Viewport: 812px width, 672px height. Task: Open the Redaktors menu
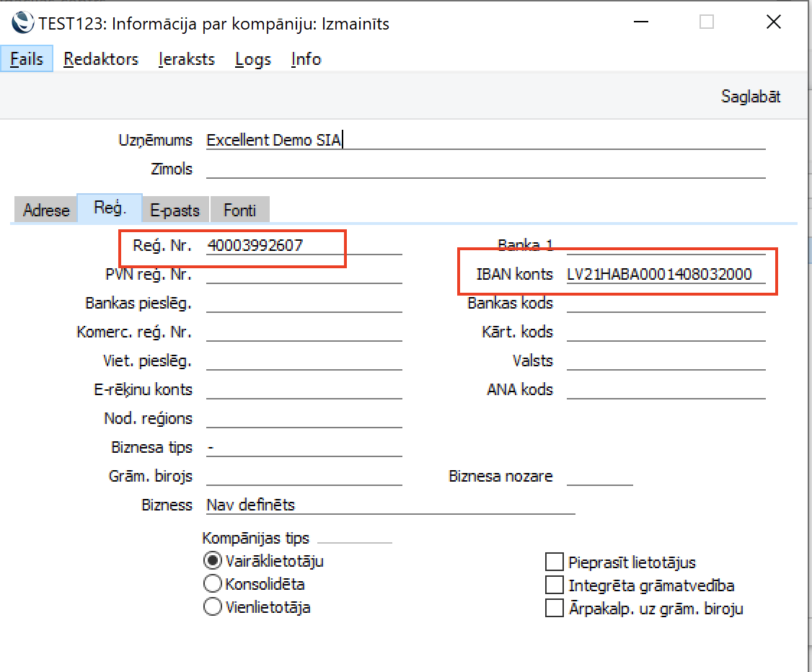click(x=101, y=59)
